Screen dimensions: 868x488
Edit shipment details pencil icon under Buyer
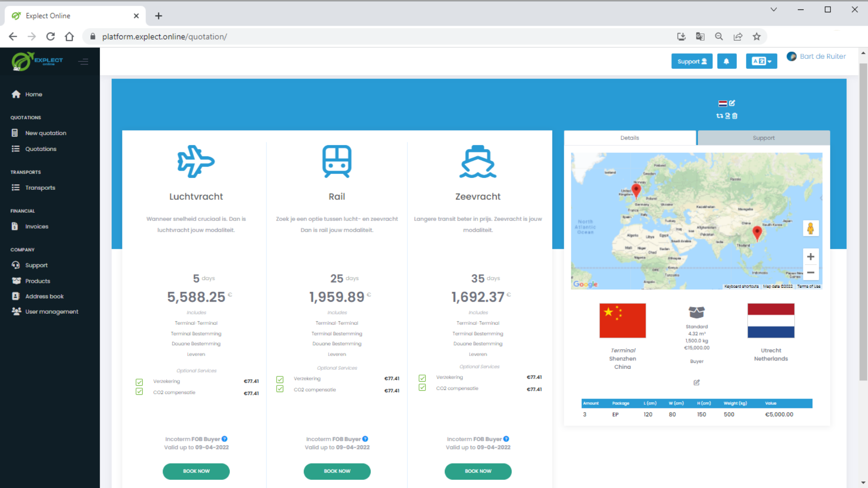click(x=697, y=383)
